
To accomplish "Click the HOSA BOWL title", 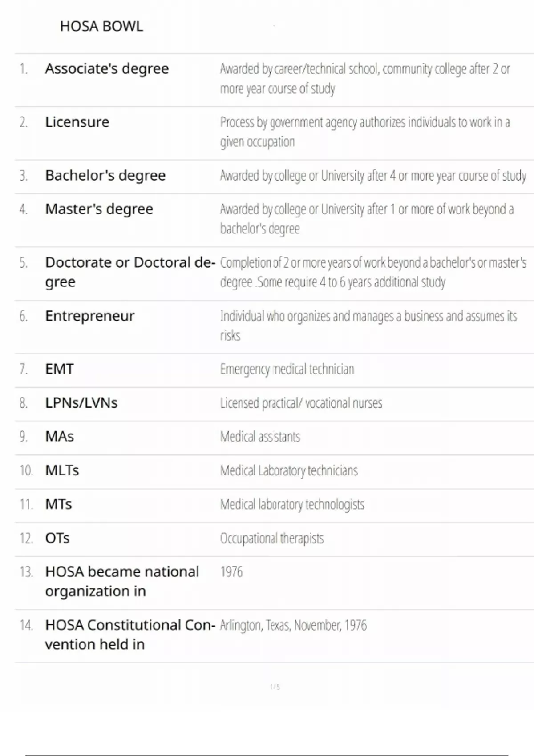I will click(x=101, y=26).
